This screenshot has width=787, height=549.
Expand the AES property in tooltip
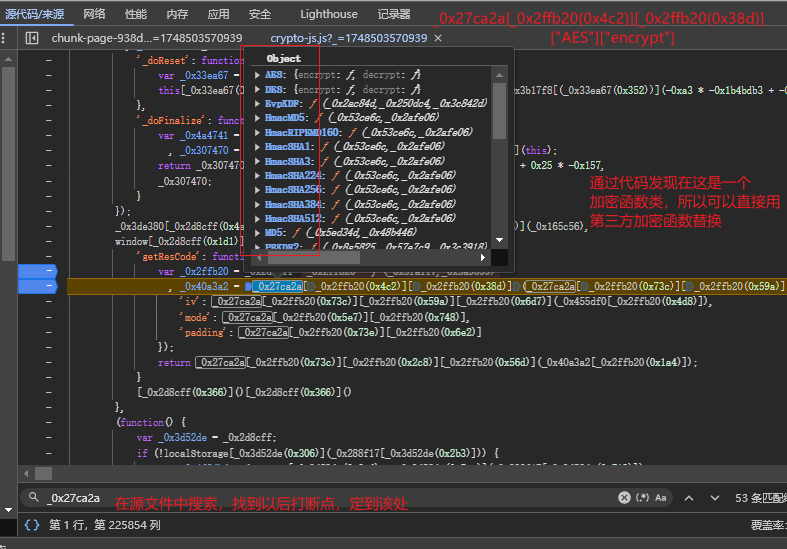[x=257, y=75]
